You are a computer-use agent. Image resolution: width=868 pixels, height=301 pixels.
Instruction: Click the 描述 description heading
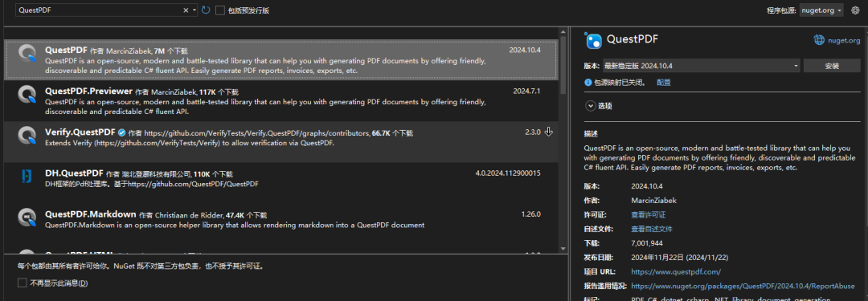pos(591,134)
